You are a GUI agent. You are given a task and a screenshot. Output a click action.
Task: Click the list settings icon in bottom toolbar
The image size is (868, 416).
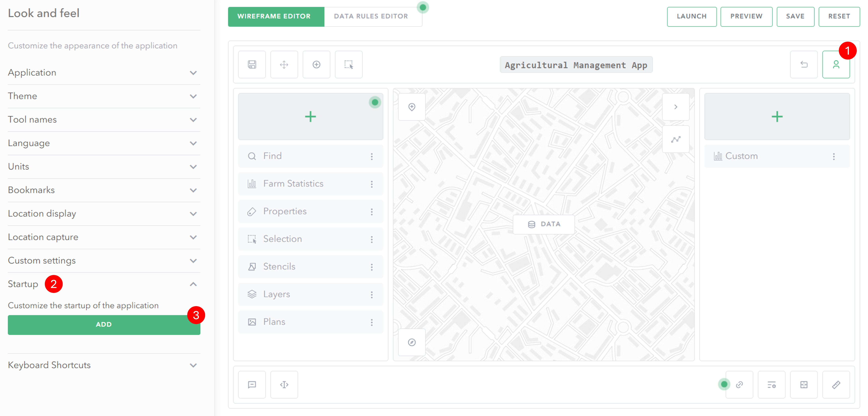click(772, 385)
